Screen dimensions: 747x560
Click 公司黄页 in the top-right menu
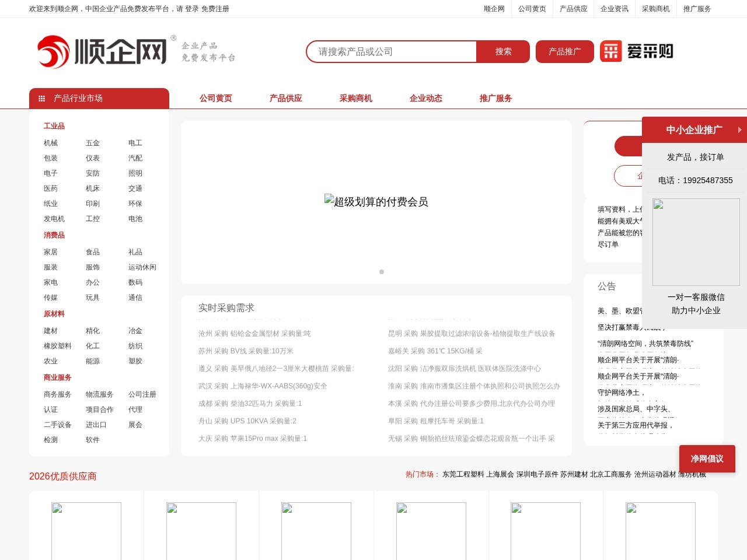click(x=532, y=9)
